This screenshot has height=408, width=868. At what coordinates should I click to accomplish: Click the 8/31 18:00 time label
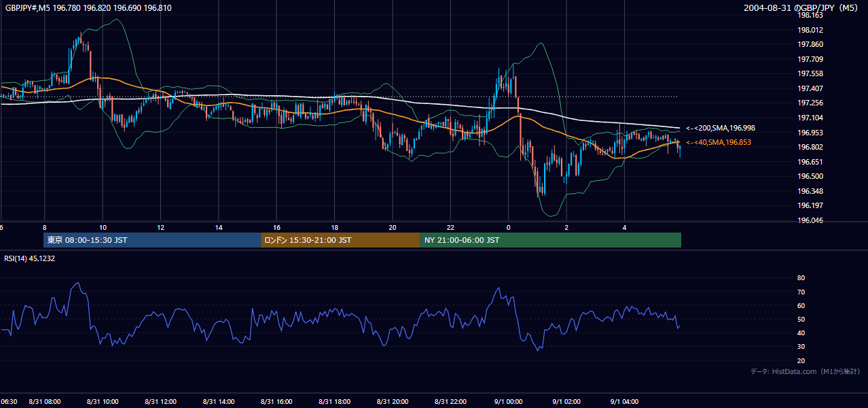pos(335,401)
